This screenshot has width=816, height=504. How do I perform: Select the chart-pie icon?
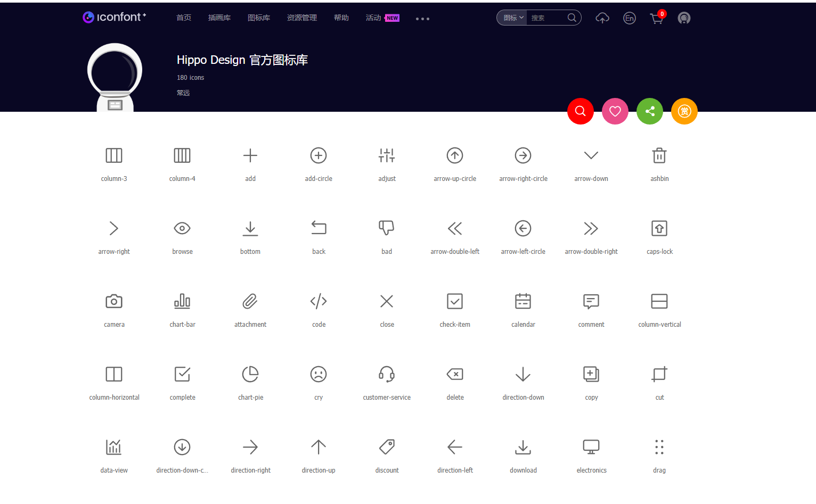pyautogui.click(x=250, y=374)
